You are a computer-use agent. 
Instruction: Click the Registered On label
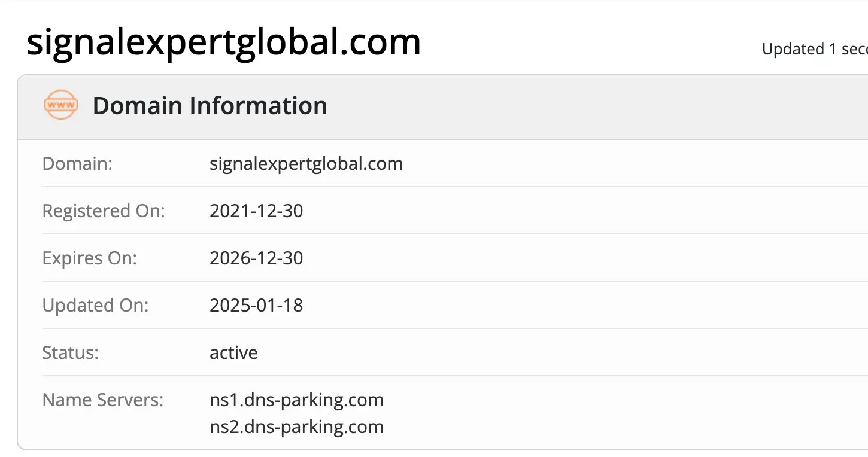click(104, 211)
